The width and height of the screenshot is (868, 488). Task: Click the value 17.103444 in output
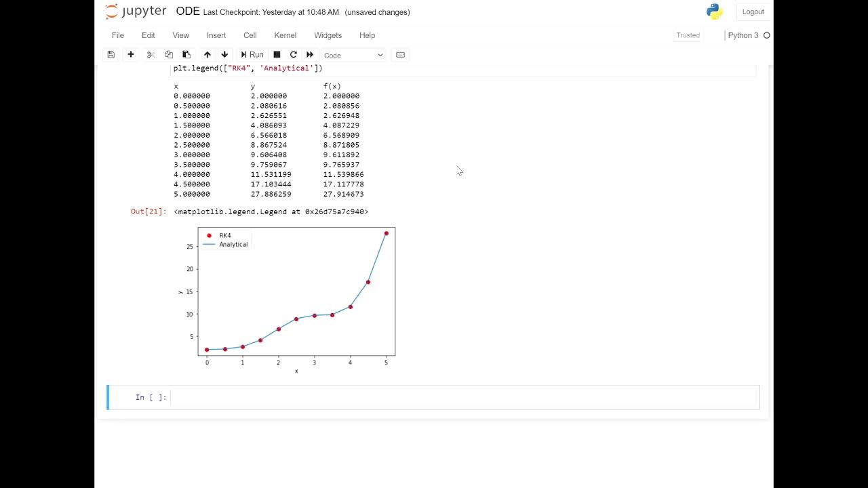point(271,184)
